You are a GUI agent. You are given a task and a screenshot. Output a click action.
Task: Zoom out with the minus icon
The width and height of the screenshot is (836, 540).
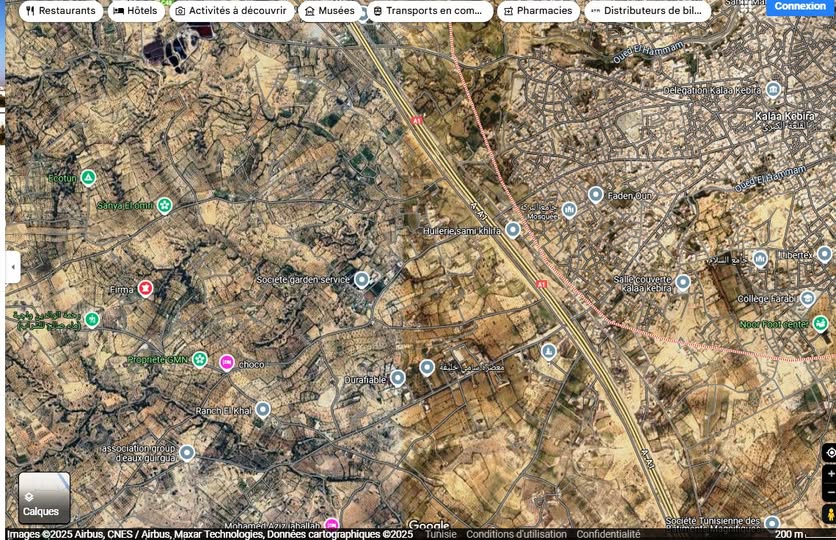pos(829,492)
